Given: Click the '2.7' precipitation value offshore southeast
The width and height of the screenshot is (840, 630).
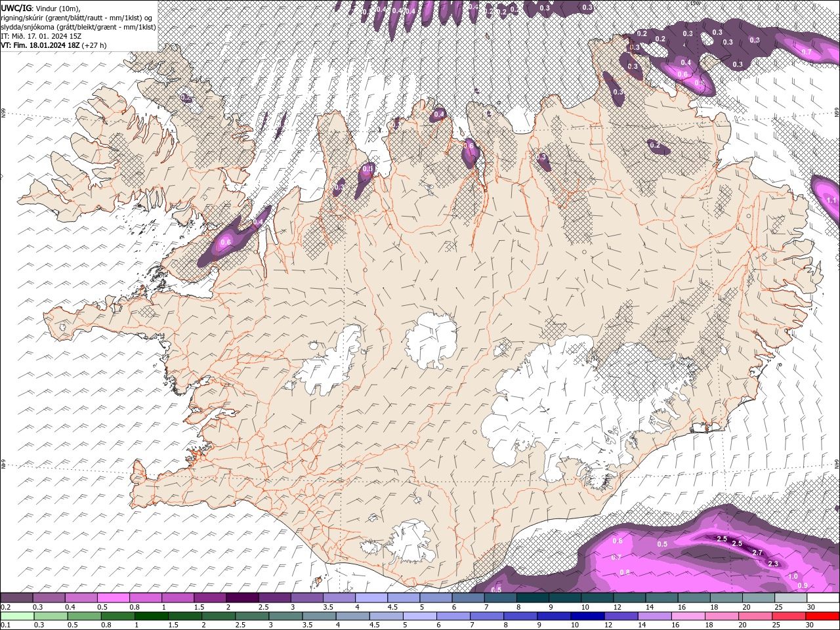Looking at the screenshot, I should (757, 553).
